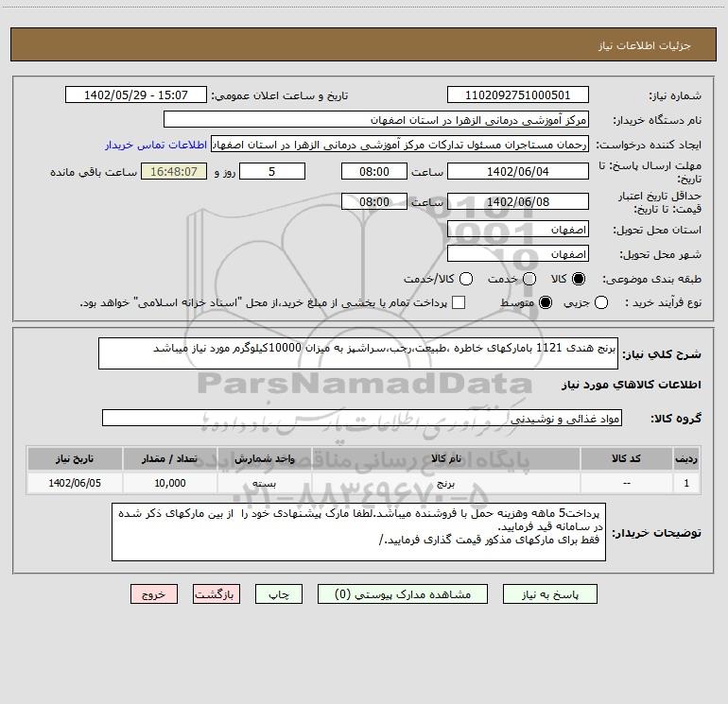
Task: Click the طبقه بندی موضوعی: label
Action: click(x=651, y=280)
